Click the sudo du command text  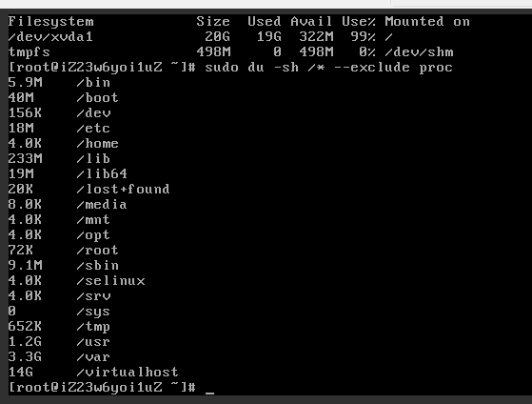328,68
